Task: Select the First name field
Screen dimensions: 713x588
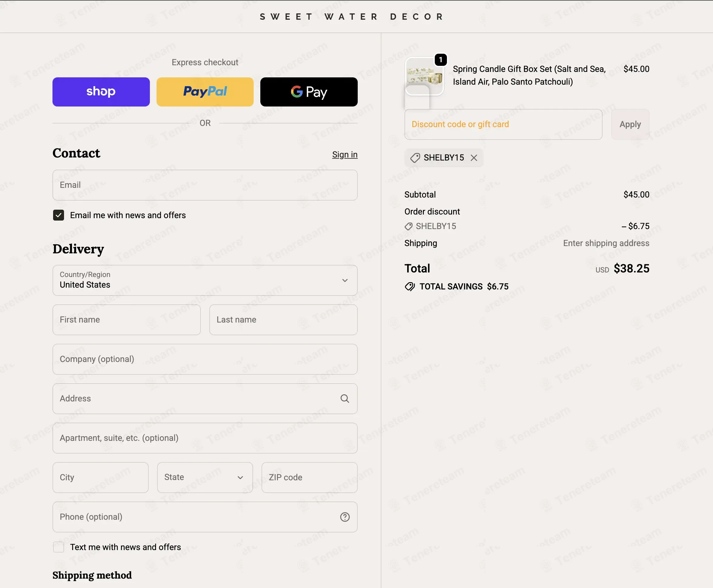Action: (x=126, y=320)
